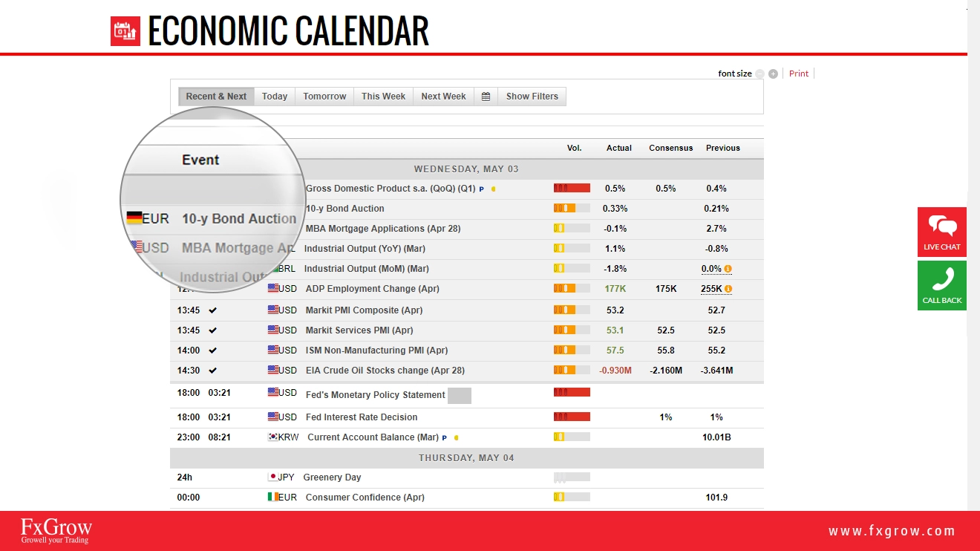Open www.fxgrow.com link in footer
The width and height of the screenshot is (980, 551).
point(892,531)
